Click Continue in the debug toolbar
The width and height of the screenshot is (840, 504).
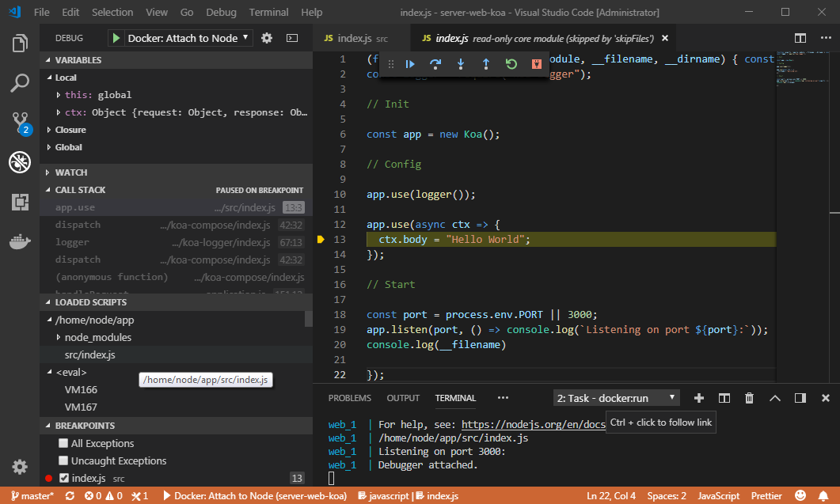point(410,64)
